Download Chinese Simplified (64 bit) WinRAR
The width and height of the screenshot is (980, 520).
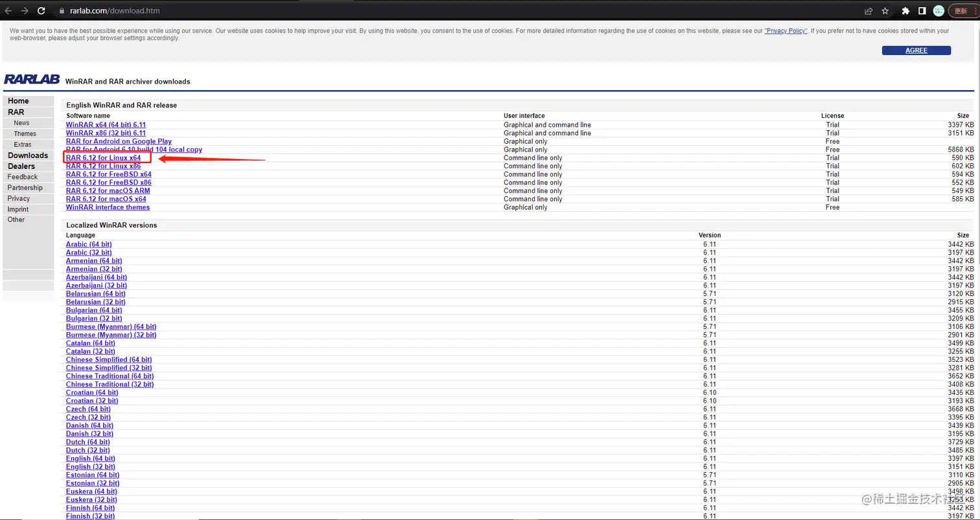tap(109, 359)
